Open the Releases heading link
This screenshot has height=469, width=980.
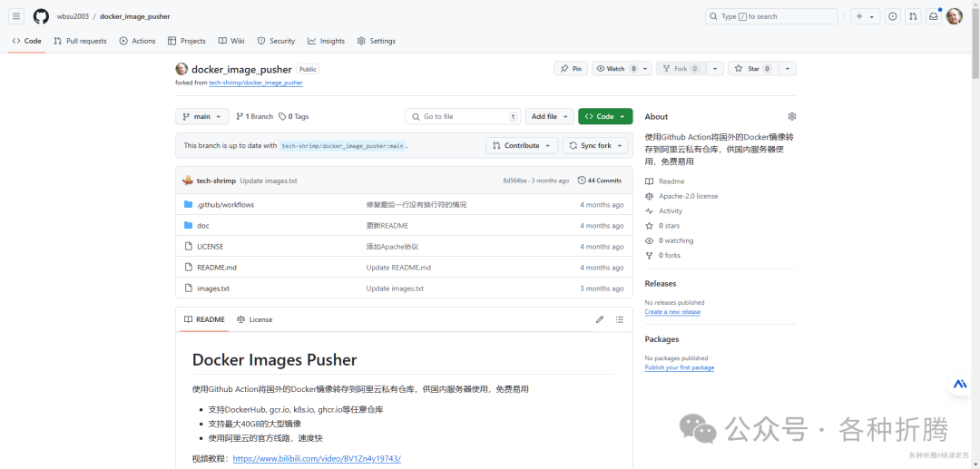pos(661,284)
